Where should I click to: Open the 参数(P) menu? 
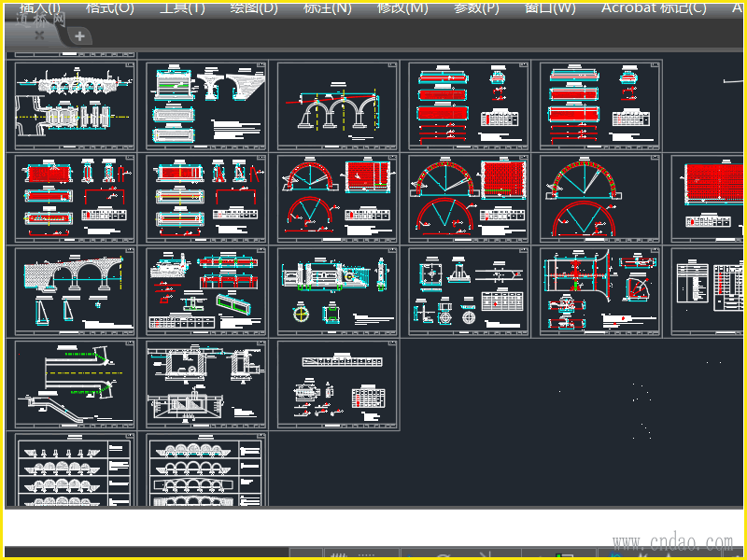point(476,8)
